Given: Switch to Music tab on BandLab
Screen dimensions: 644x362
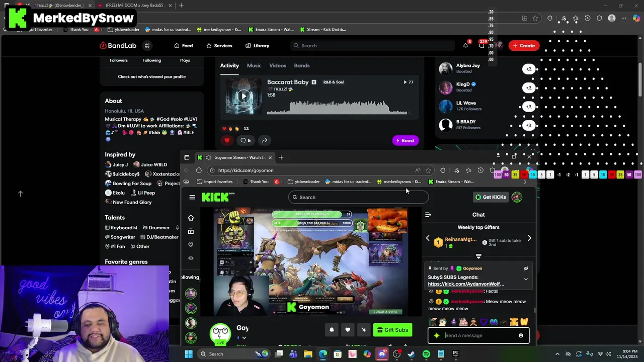Looking at the screenshot, I should pyautogui.click(x=254, y=66).
